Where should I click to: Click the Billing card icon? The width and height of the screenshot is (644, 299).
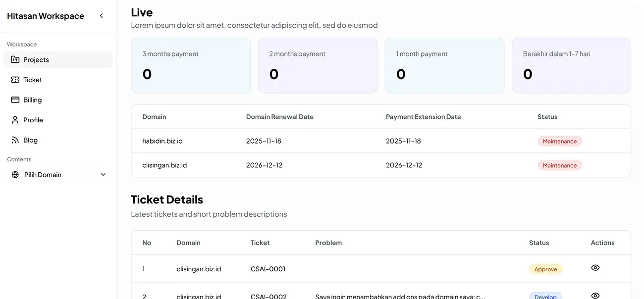pyautogui.click(x=15, y=100)
